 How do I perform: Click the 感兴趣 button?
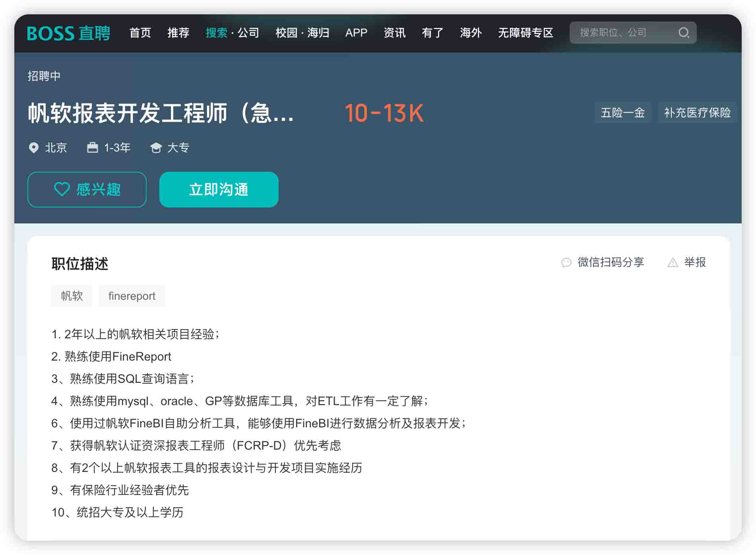tap(87, 189)
